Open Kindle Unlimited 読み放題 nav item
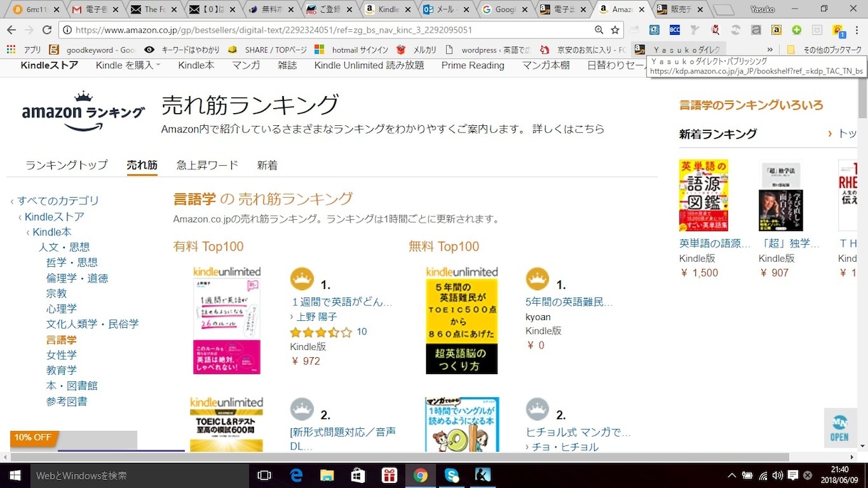Viewport: 868px width, 488px height. pos(369,65)
